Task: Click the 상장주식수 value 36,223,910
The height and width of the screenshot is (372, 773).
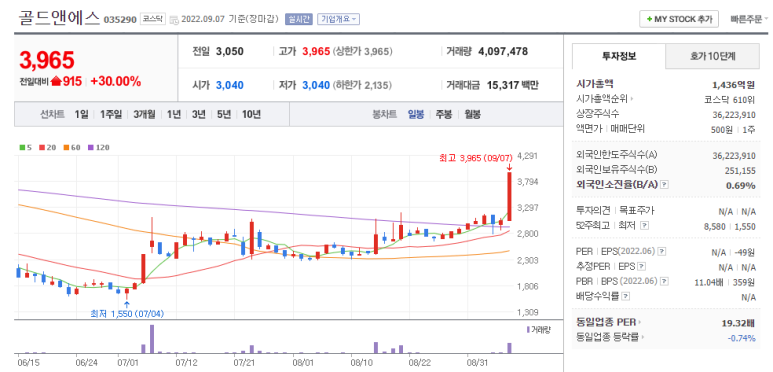Action: (x=734, y=114)
